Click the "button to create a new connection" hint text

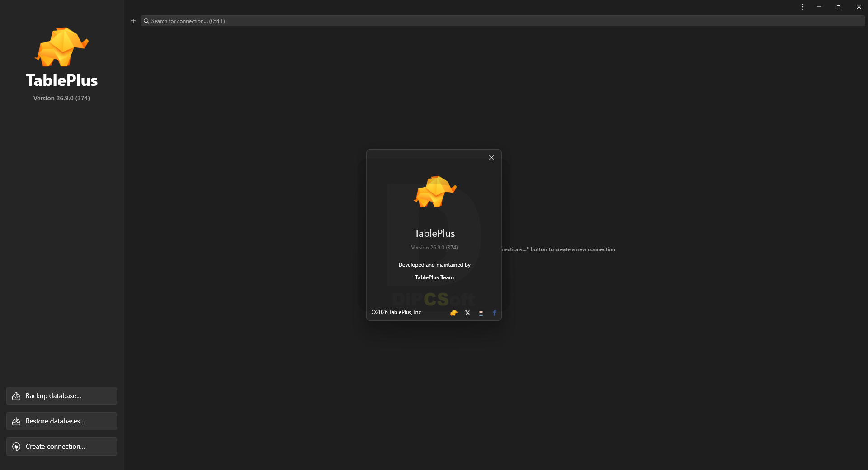pos(573,249)
